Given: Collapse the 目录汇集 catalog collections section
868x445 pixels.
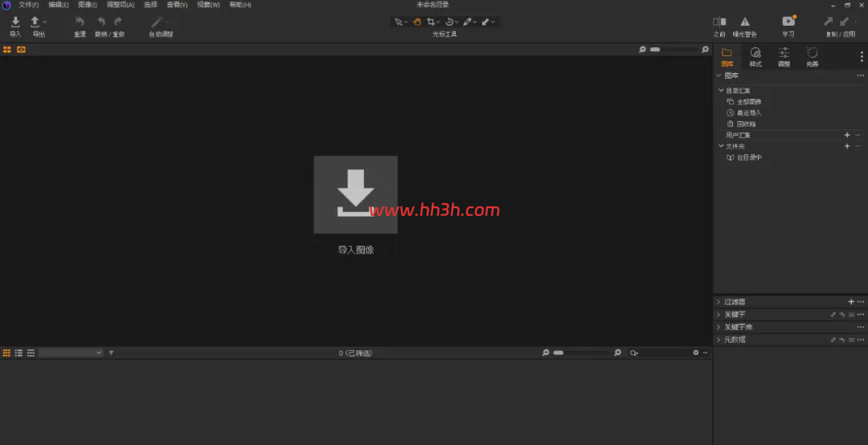Looking at the screenshot, I should coord(721,90).
